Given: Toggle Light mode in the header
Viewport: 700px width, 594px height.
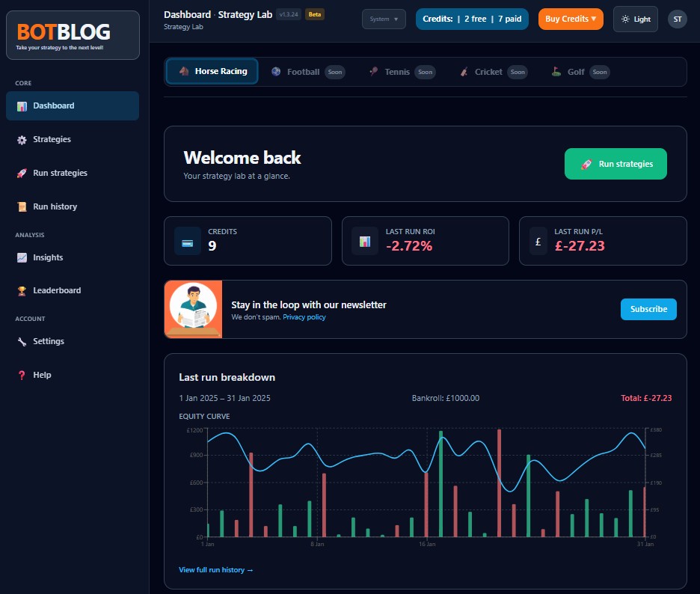Looking at the screenshot, I should coord(635,19).
